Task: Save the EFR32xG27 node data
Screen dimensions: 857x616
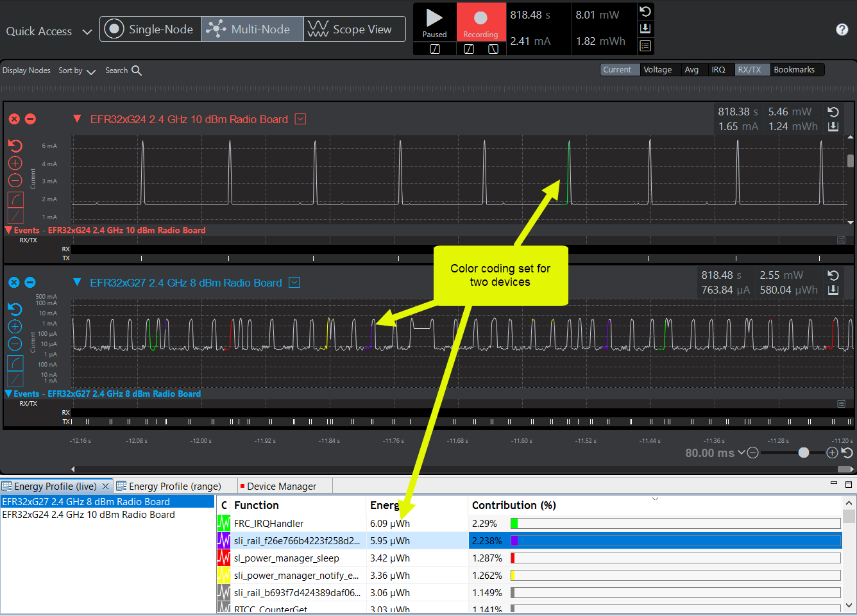Action: [x=833, y=290]
